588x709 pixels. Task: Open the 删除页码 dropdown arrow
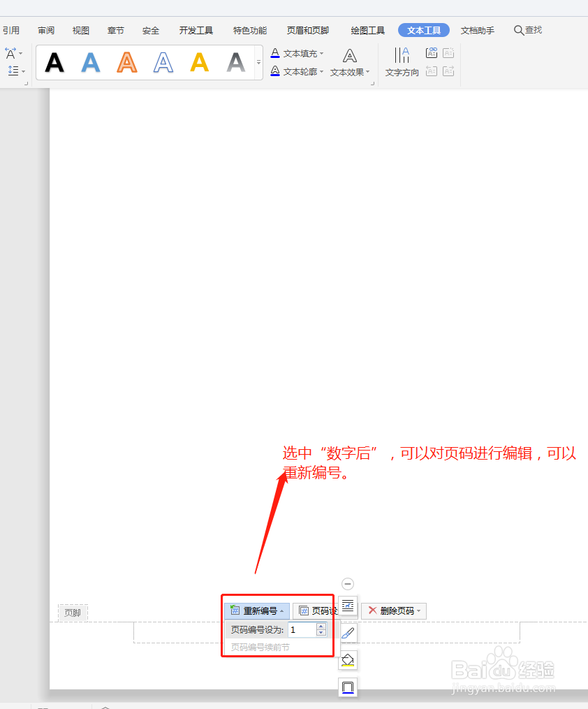[420, 611]
